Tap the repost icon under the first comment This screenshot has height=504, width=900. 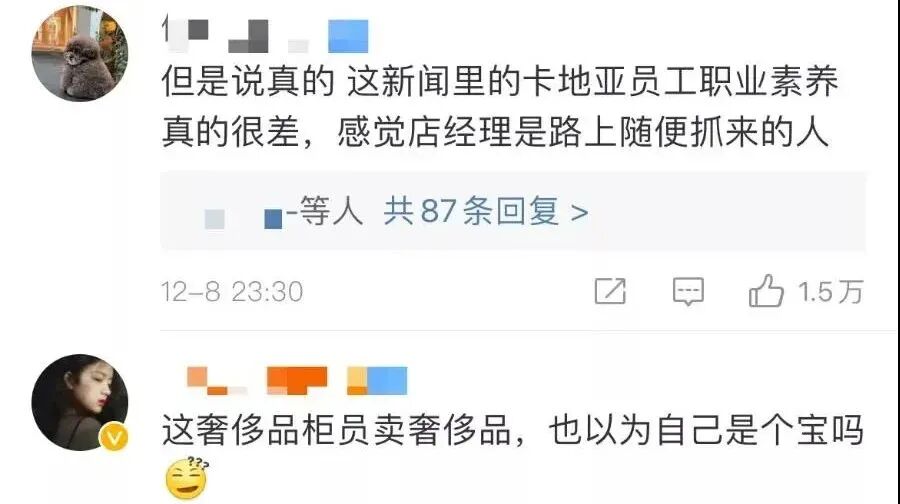[x=610, y=290]
